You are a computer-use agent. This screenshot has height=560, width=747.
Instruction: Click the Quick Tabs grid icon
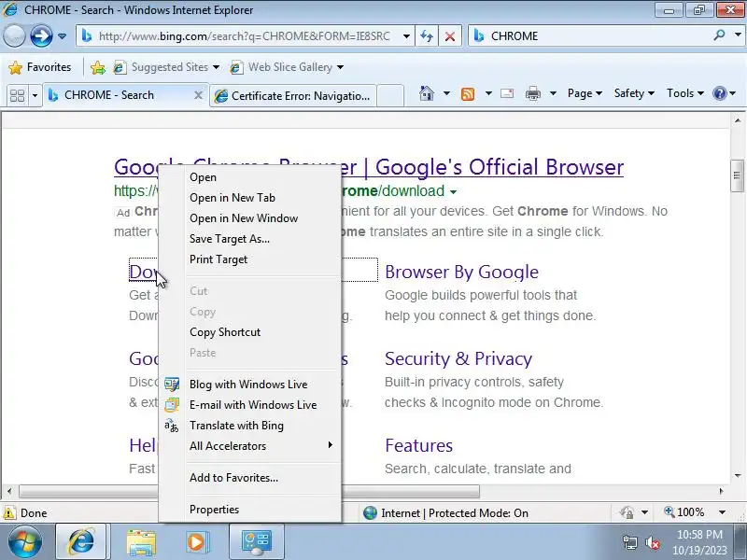click(17, 96)
